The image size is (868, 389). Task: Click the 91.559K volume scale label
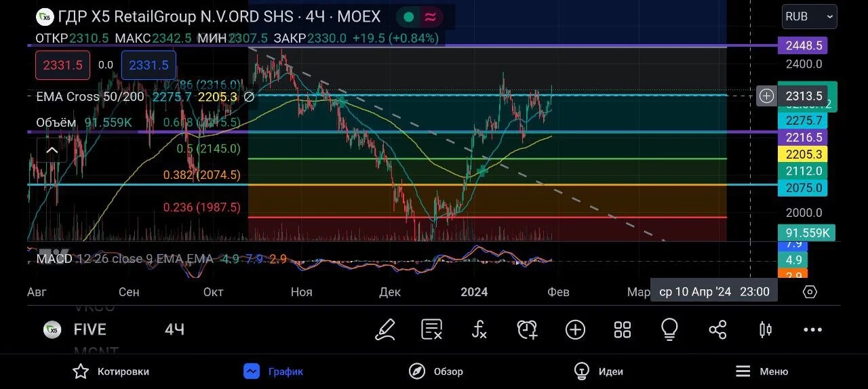click(x=807, y=233)
